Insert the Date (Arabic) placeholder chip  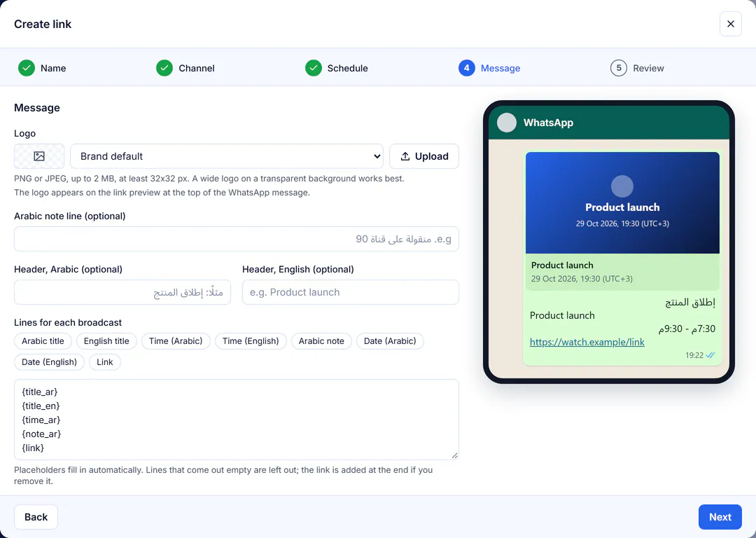(390, 341)
